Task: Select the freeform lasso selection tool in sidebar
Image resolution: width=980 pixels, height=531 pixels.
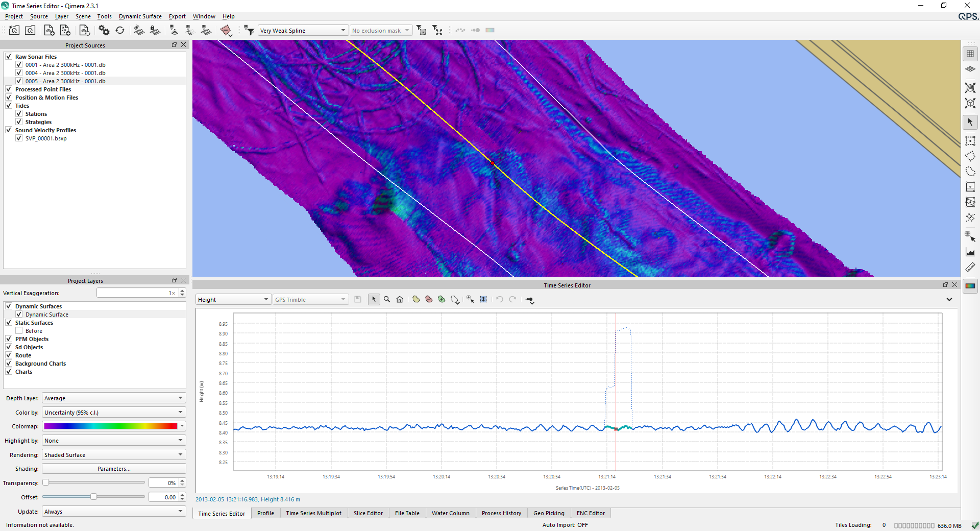Action: click(970, 172)
